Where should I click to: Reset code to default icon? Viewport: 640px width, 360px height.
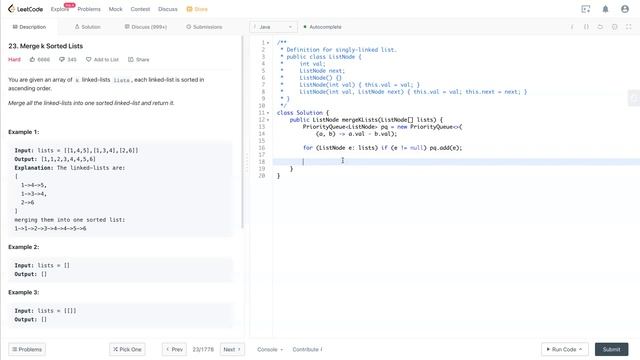click(600, 27)
